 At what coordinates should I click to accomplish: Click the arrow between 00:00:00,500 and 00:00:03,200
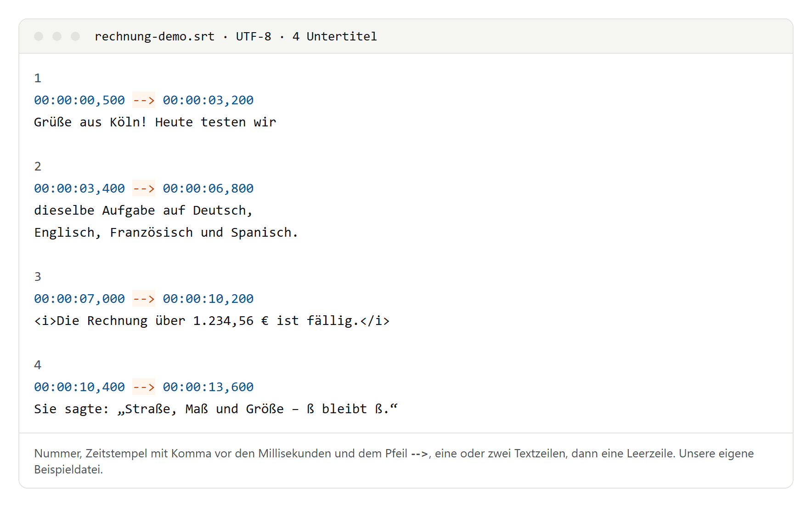point(144,100)
